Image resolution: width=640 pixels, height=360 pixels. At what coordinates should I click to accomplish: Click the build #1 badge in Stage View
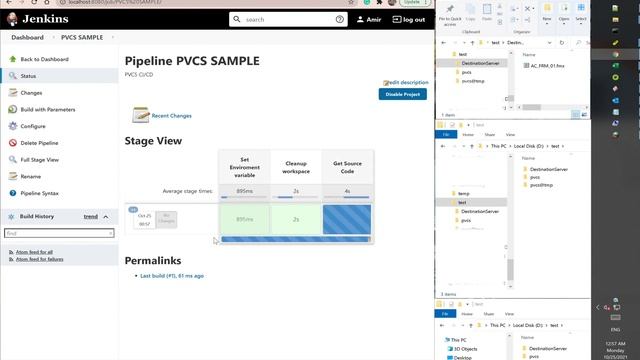(x=133, y=209)
